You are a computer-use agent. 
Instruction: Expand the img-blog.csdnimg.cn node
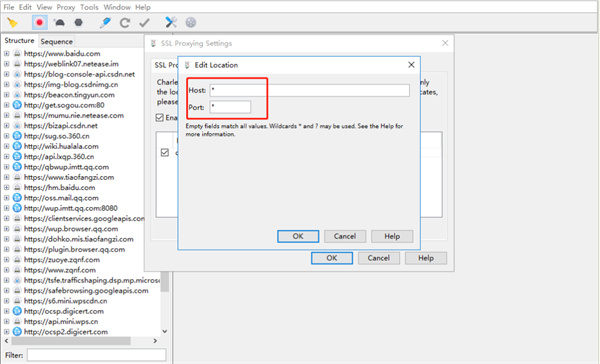(7, 85)
